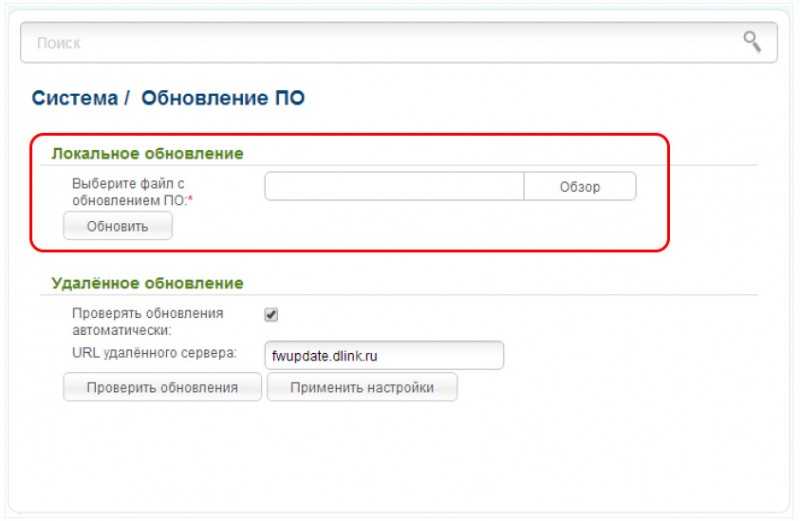This screenshot has height=521, width=800.
Task: Select the Удалённое обновление heading text
Action: (147, 283)
